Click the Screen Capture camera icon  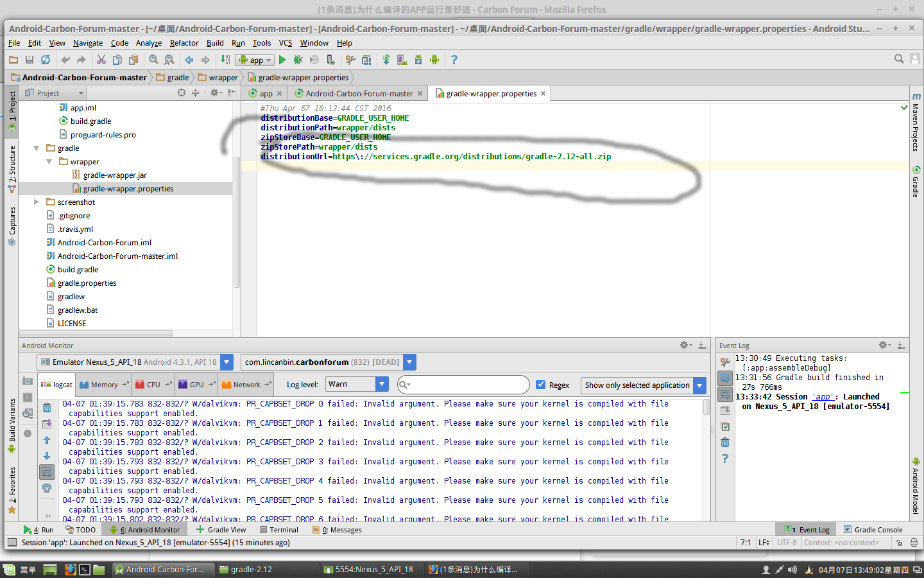point(28,381)
